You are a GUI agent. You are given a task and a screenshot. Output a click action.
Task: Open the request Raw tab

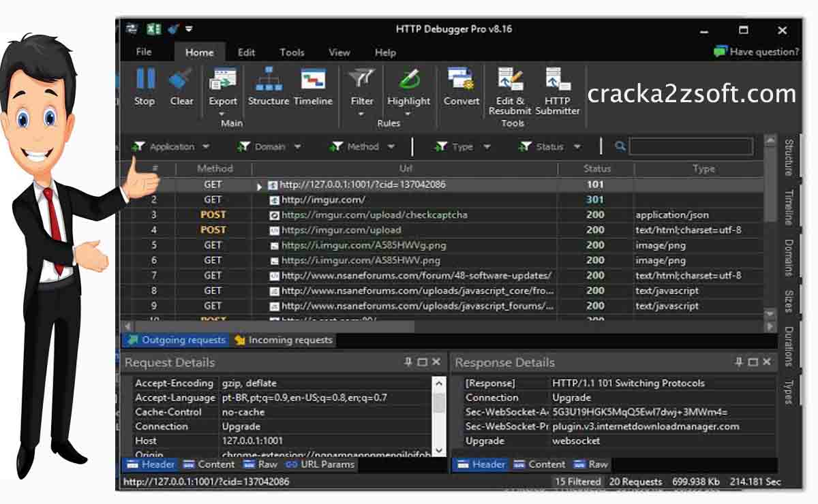(260, 464)
